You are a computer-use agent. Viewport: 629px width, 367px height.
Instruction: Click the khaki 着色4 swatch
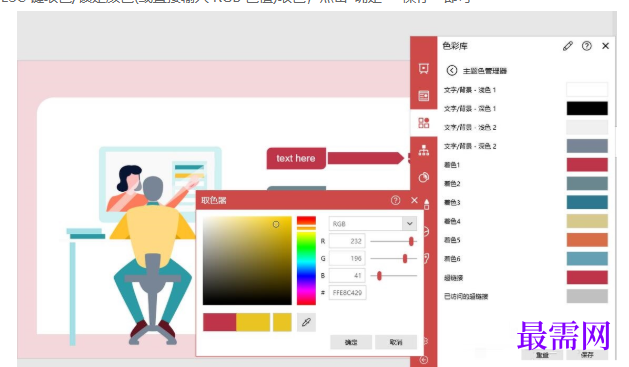(587, 221)
